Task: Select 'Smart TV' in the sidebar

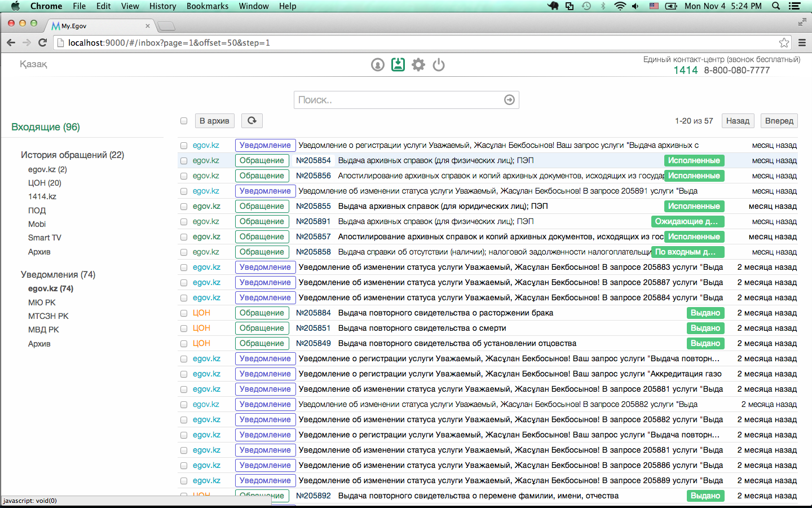Action: tap(45, 238)
